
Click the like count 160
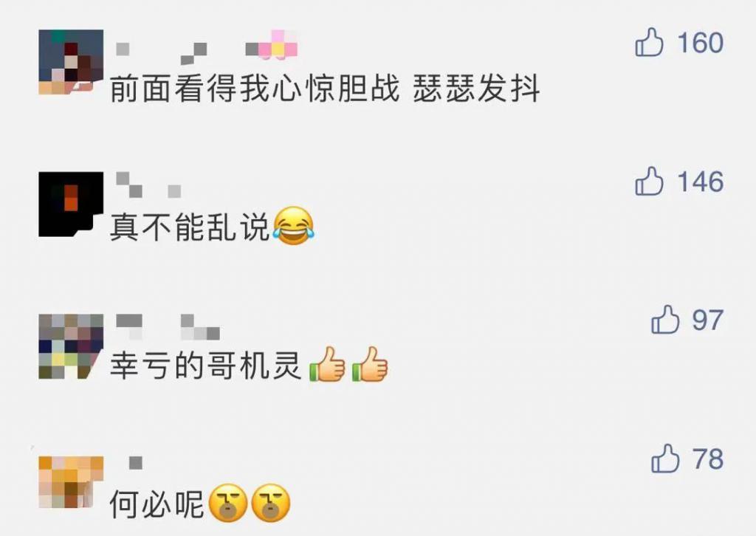coord(700,42)
